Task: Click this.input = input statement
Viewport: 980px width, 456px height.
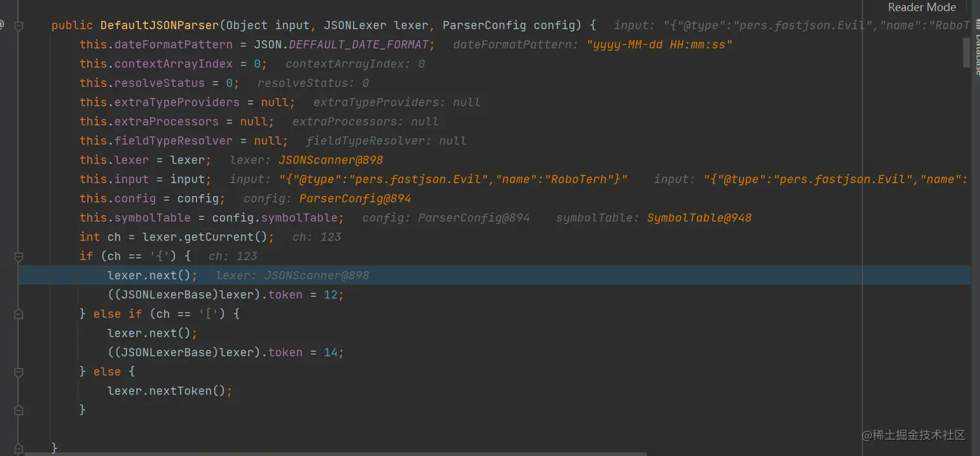Action: click(x=145, y=179)
